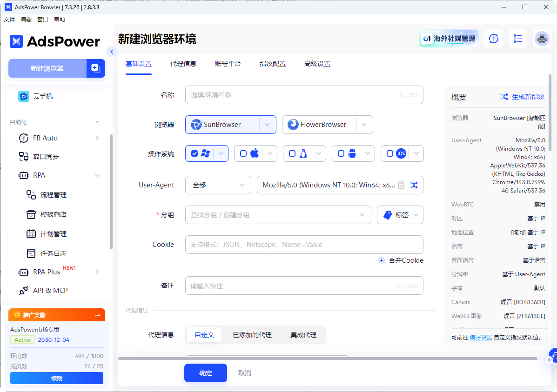Open the 指纹配置 tab
Image resolution: width=557 pixels, height=392 pixels.
tap(273, 64)
